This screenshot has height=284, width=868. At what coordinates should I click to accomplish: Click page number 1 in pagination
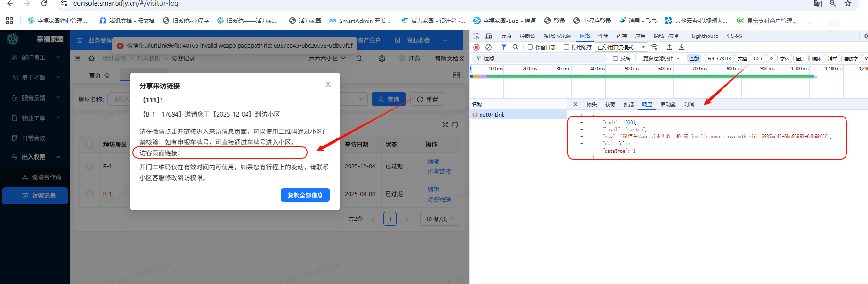pos(390,219)
